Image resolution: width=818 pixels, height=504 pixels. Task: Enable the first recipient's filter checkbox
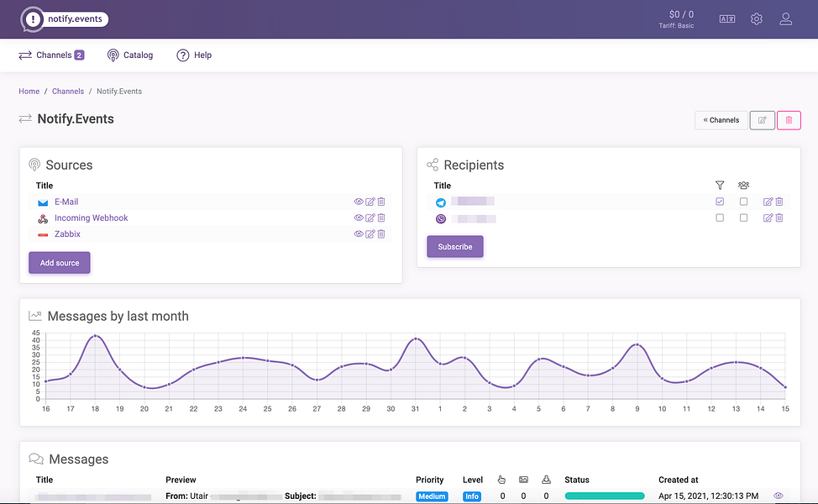click(720, 202)
